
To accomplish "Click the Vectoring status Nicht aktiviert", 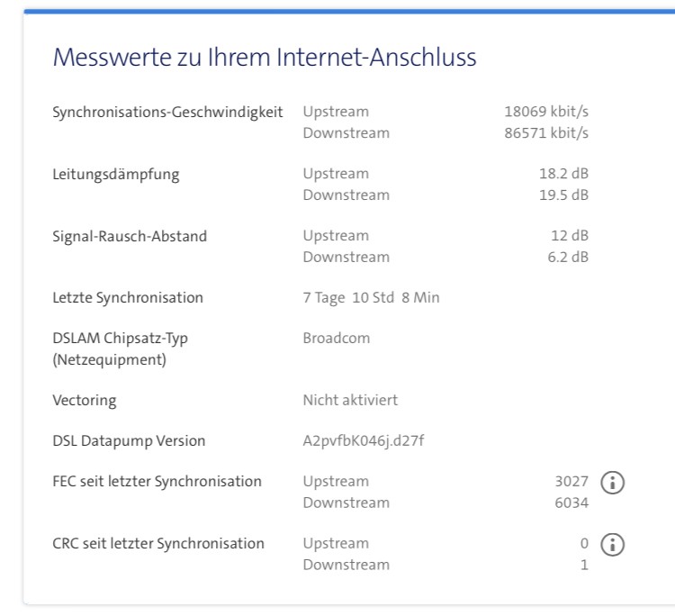I will [350, 400].
